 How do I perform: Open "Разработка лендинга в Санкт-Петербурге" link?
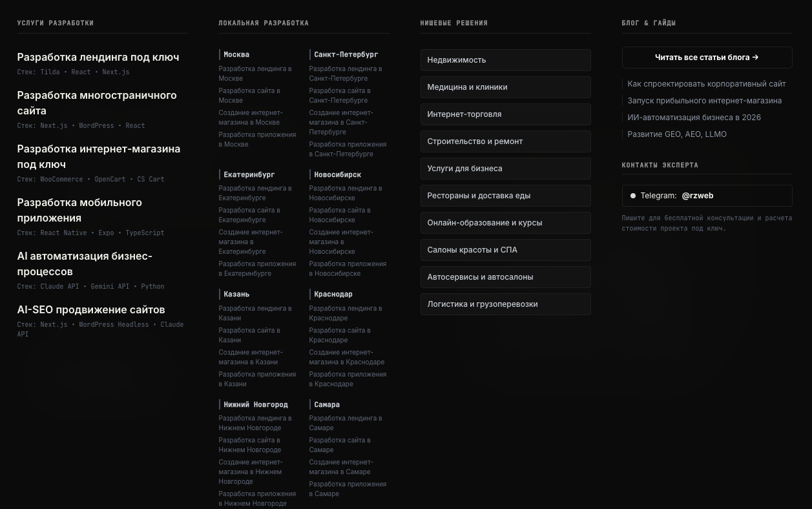pos(346,74)
